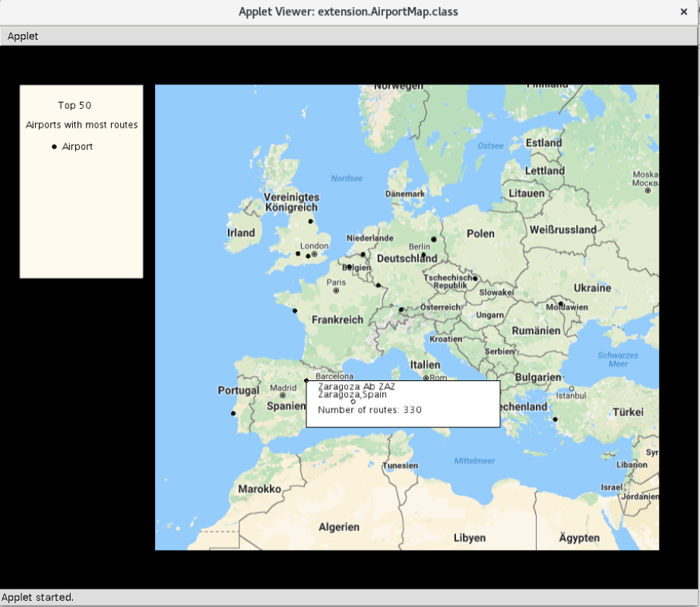
Task: Click the 'Nordsee' map label
Action: (347, 179)
